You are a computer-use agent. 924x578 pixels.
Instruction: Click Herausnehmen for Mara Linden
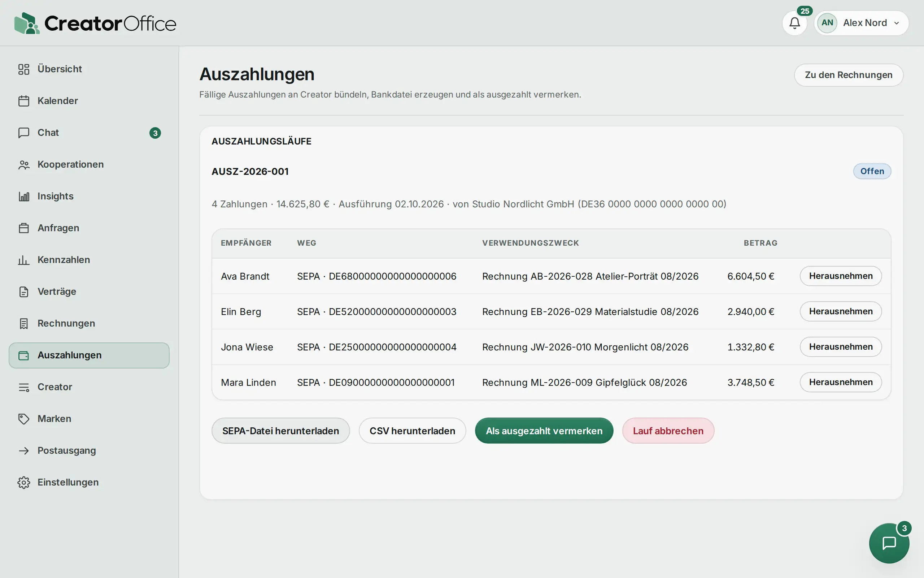(x=841, y=382)
